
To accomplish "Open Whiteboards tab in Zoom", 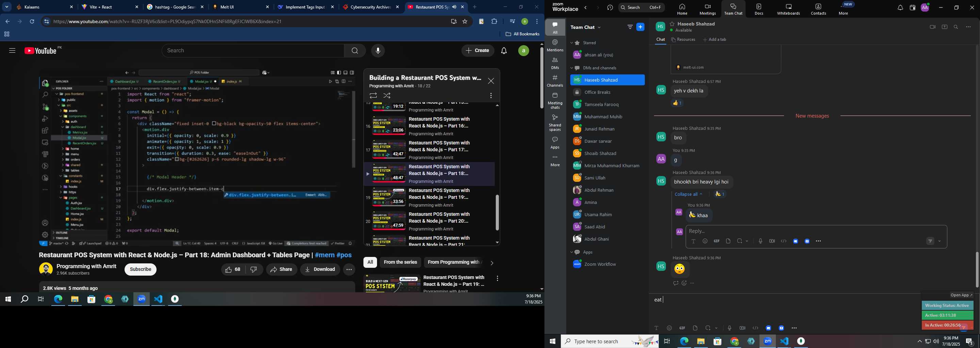I will (789, 10).
